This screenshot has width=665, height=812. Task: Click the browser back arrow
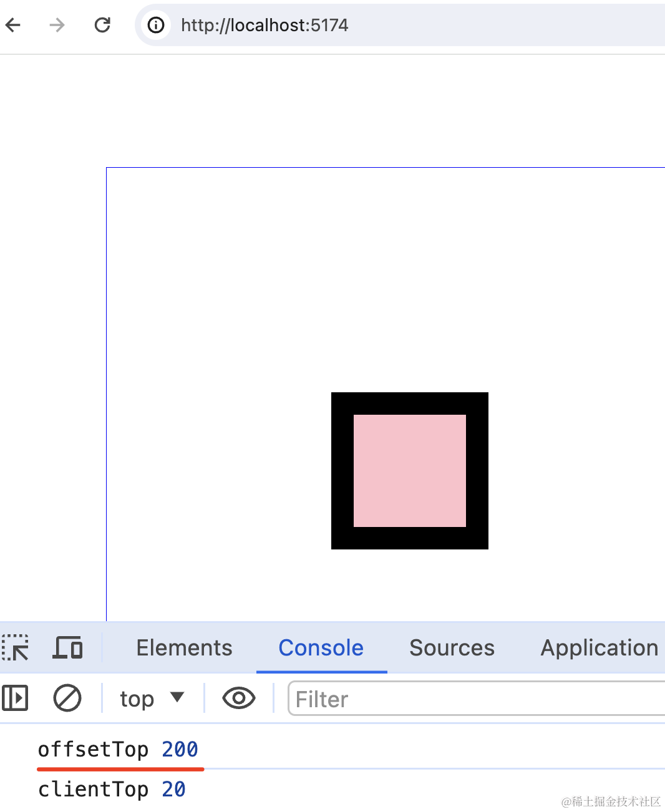pos(13,25)
